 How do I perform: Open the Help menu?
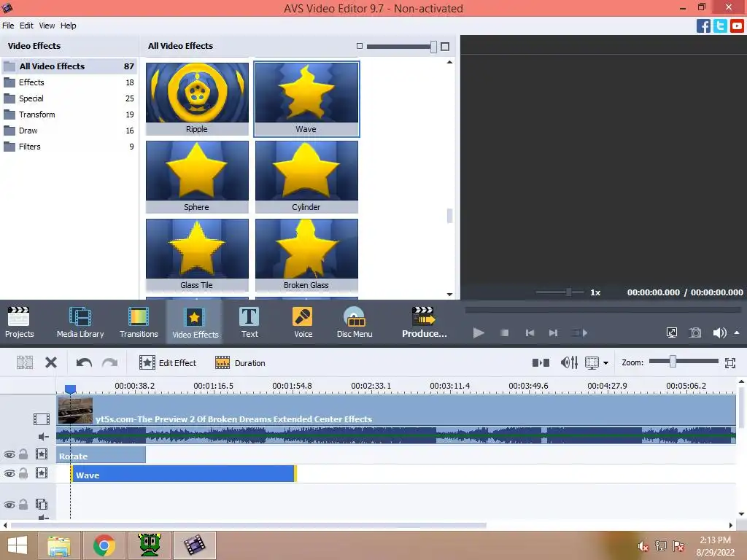68,26
